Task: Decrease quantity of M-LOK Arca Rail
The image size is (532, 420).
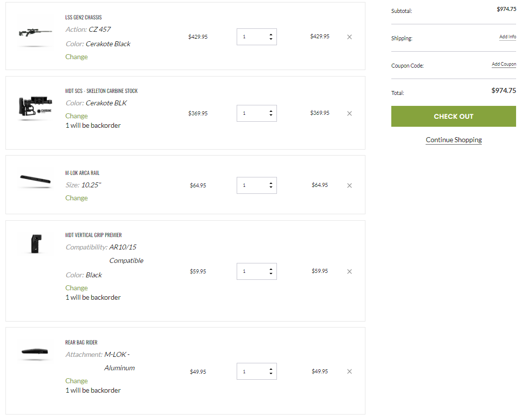Action: pyautogui.click(x=271, y=187)
